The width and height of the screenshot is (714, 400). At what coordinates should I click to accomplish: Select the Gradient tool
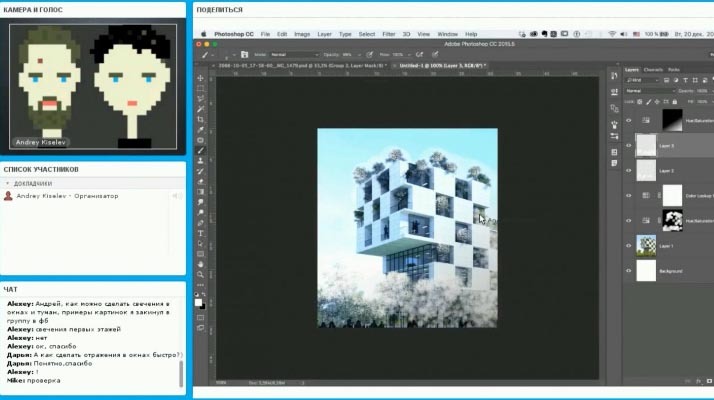(x=200, y=192)
